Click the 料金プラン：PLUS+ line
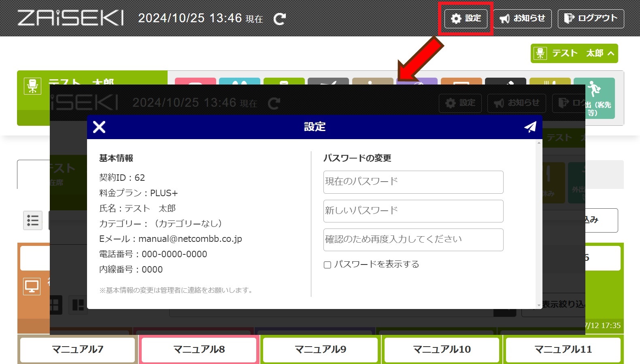640x364 pixels. click(138, 193)
